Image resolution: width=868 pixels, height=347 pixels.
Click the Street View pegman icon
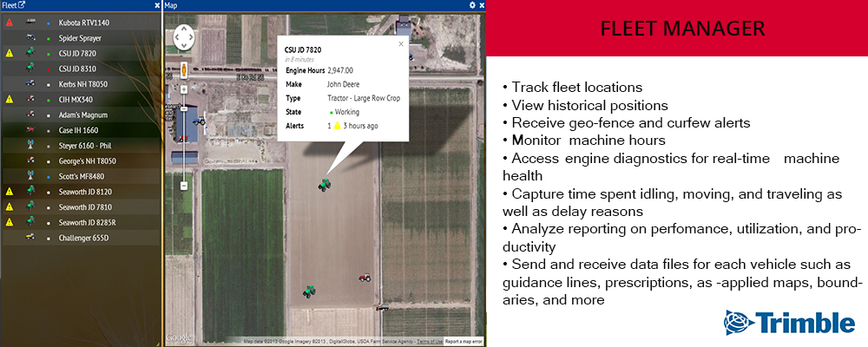pyautogui.click(x=184, y=69)
